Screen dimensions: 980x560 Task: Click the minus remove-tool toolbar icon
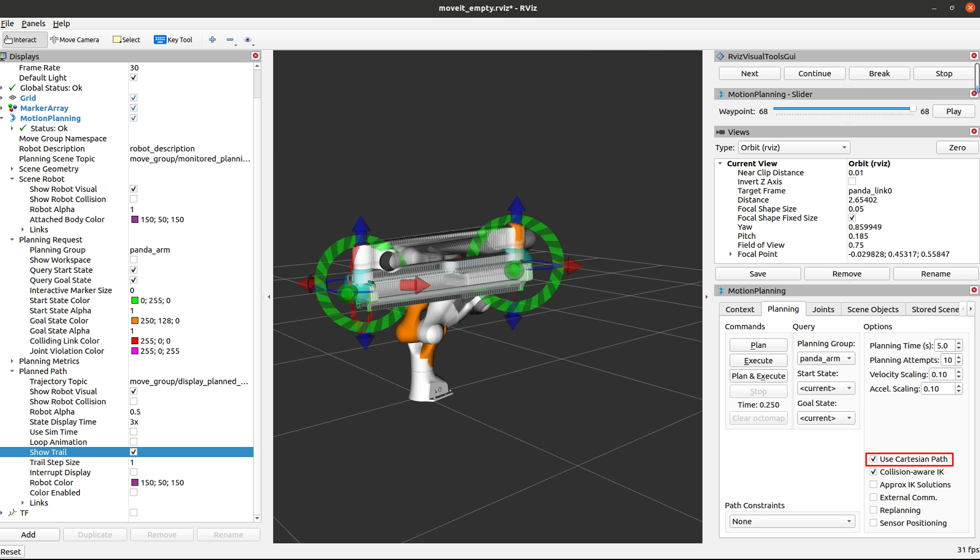pyautogui.click(x=230, y=39)
